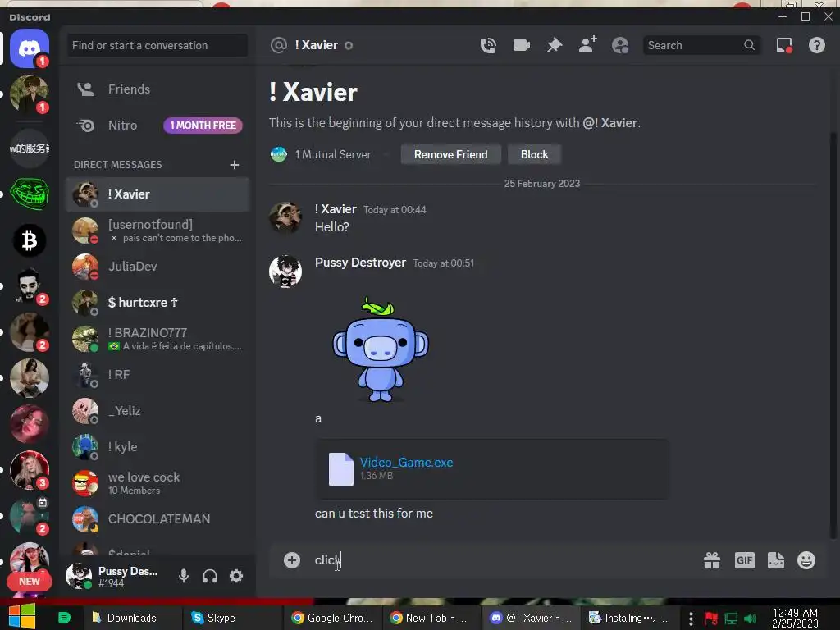This screenshot has width=840, height=630.
Task: Click the volume icon in the tray
Action: pyautogui.click(x=750, y=619)
